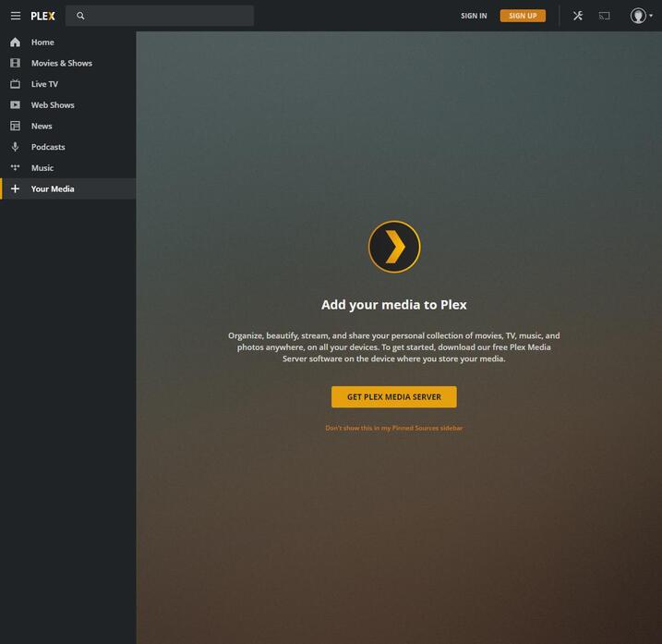Click the Music Tidal icon
662x644 pixels.
tap(15, 168)
